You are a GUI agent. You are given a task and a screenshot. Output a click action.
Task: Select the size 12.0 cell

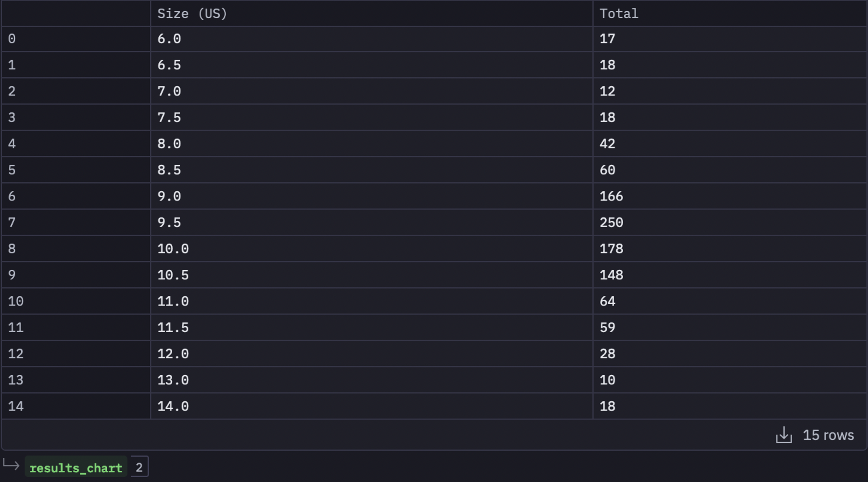[372, 354]
